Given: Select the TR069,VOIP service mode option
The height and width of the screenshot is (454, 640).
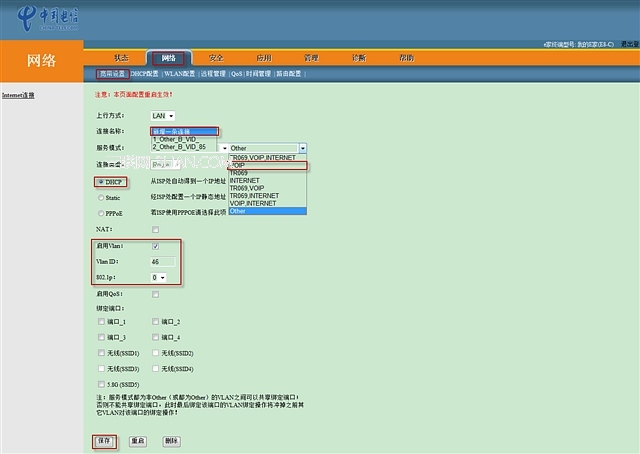Looking at the screenshot, I should [x=267, y=188].
